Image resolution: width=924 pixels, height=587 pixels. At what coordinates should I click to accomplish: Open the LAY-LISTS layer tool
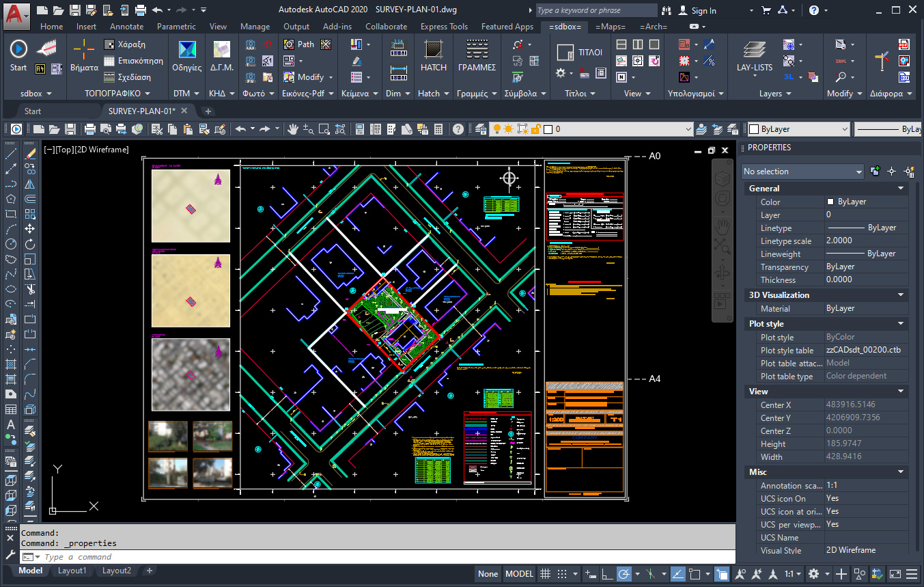[755, 55]
